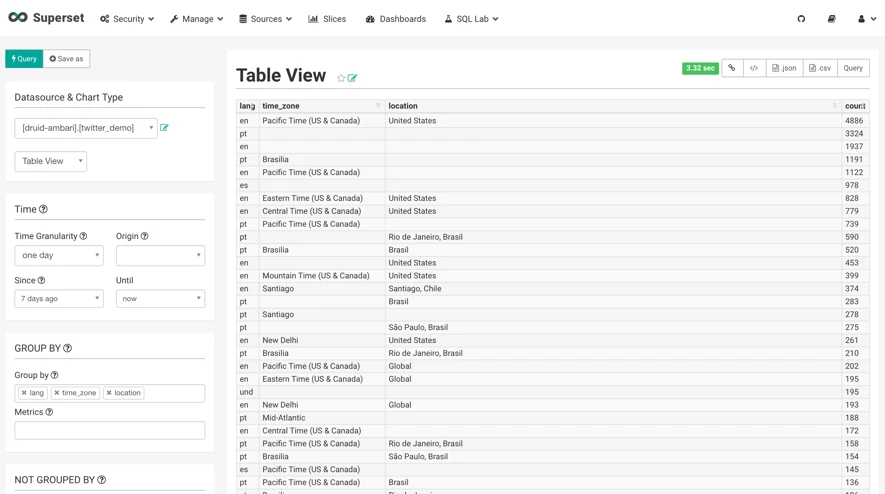
Task: Edit datasource via pencil icon next to twitter_demo
Action: point(164,128)
